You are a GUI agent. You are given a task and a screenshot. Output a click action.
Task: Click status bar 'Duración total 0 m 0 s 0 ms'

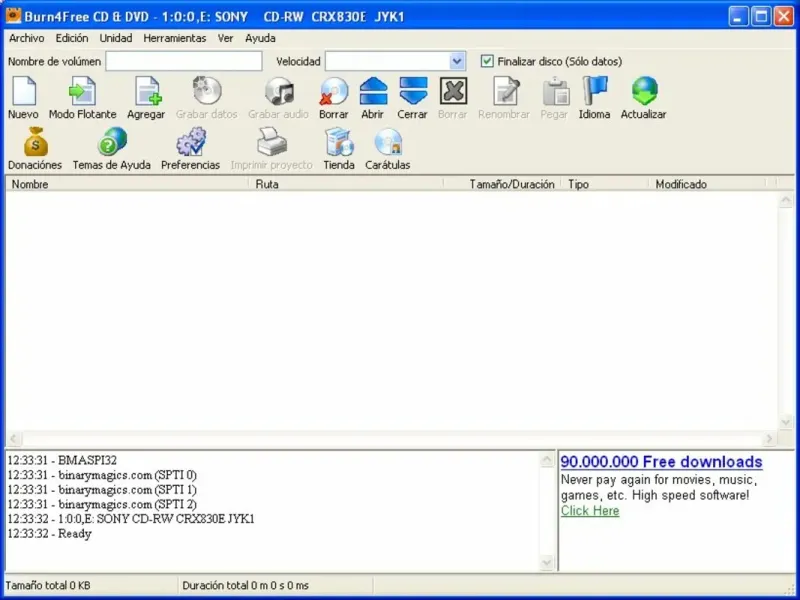(x=245, y=586)
